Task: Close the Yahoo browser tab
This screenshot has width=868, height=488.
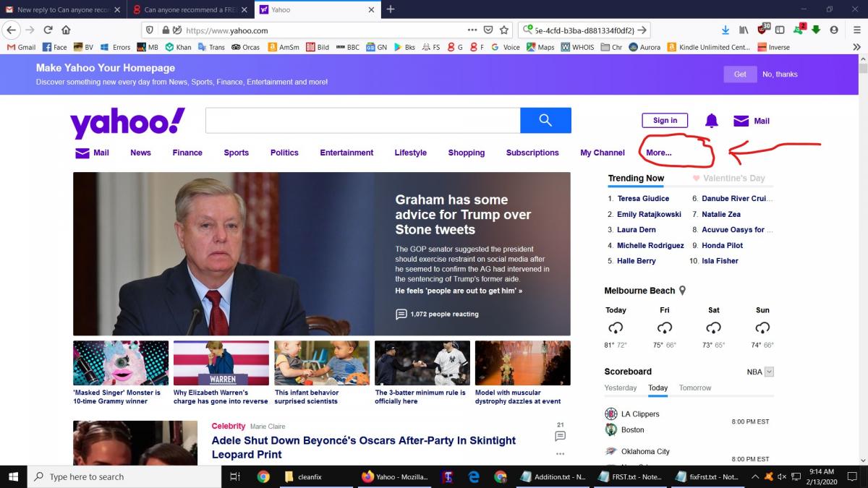Action: click(372, 9)
